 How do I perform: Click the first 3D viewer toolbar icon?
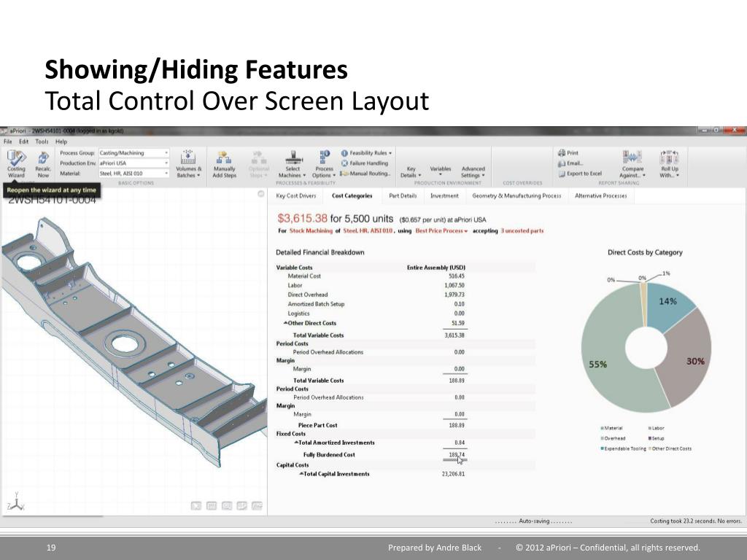pos(196,506)
